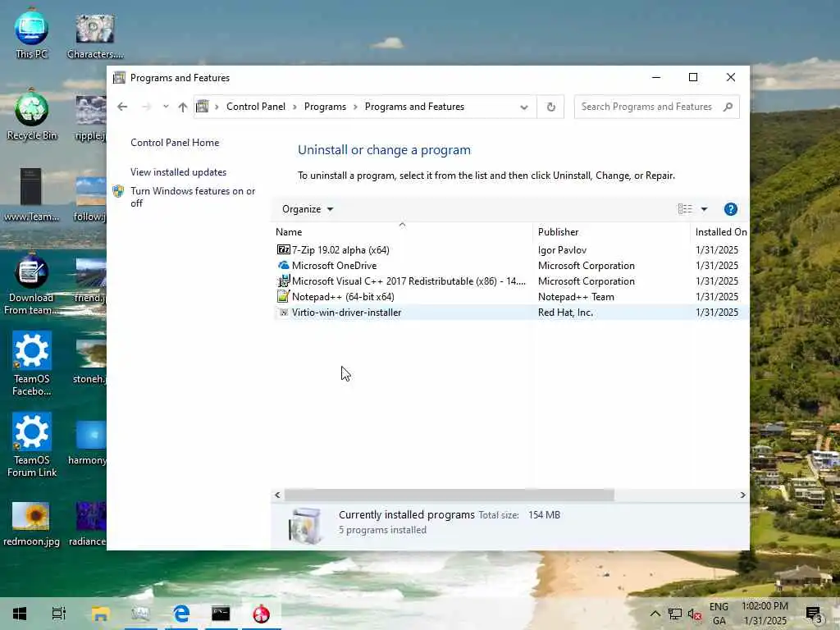
Task: Sort list by Installed On column
Action: coord(719,232)
